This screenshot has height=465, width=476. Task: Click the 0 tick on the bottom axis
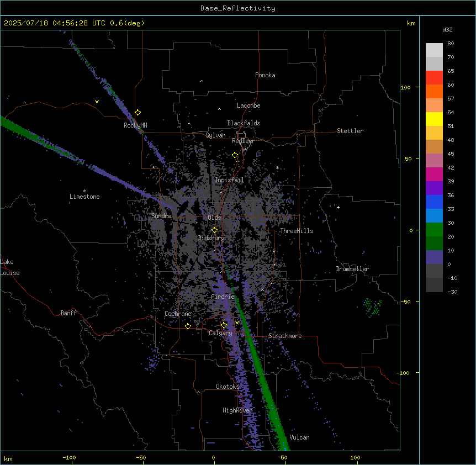coord(213,457)
